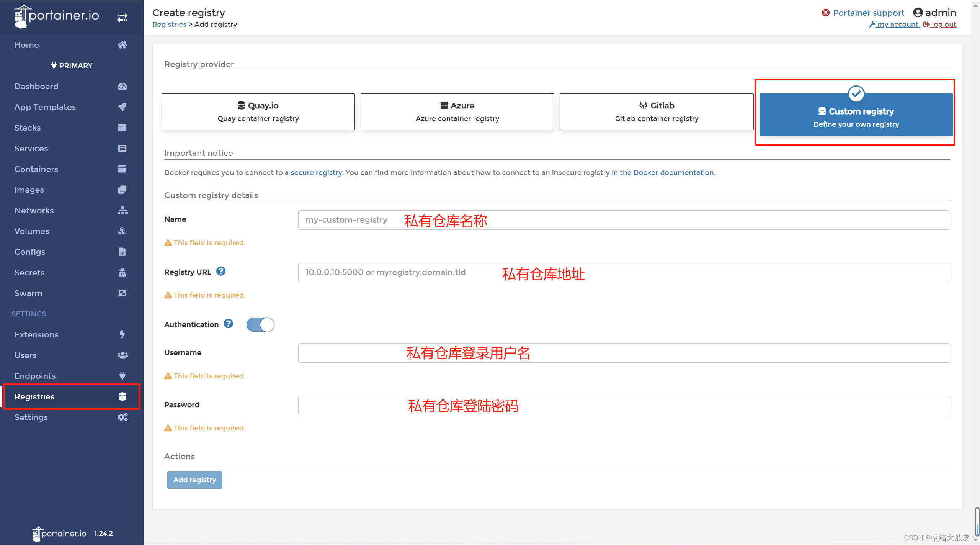This screenshot has width=980, height=545.
Task: Click the Secrets user icon
Action: tap(122, 272)
